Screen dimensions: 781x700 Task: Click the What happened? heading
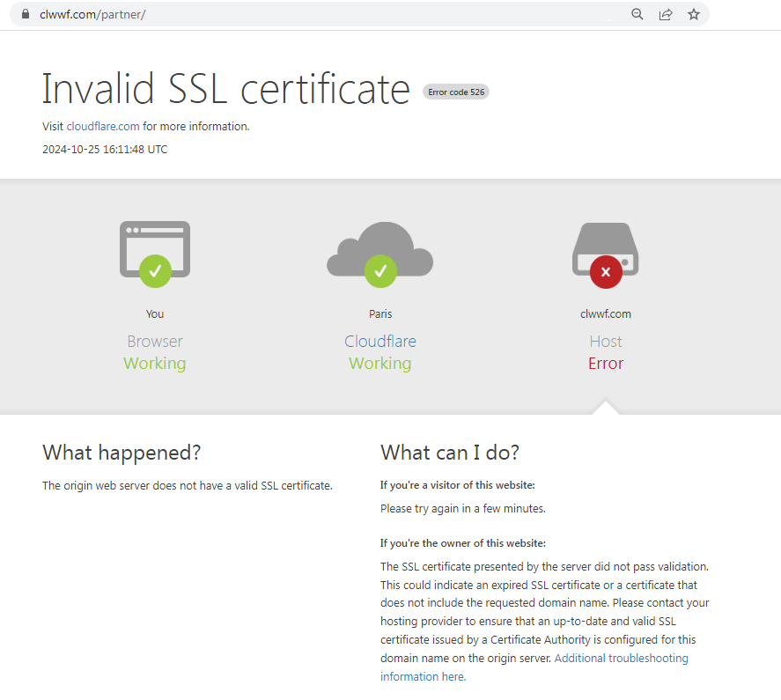(x=122, y=453)
